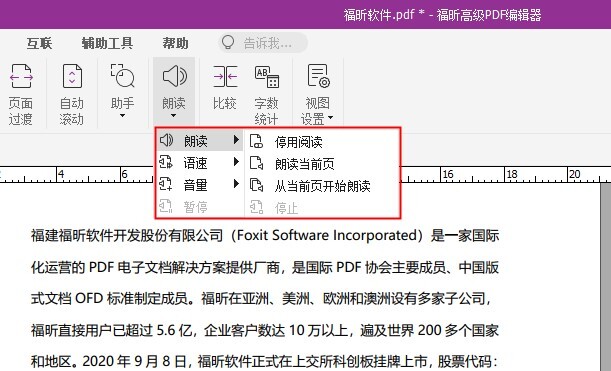Open the 助手 assistant magnifier icon
This screenshot has width=611, height=371.
tap(122, 76)
